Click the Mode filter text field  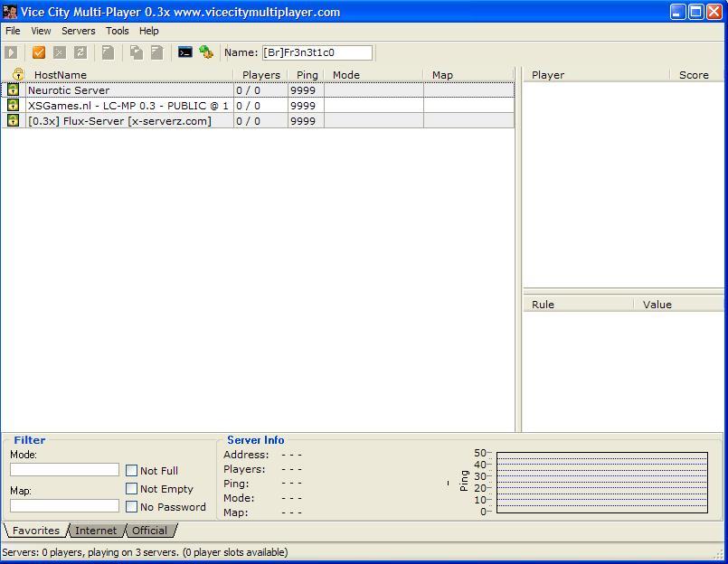(x=64, y=469)
